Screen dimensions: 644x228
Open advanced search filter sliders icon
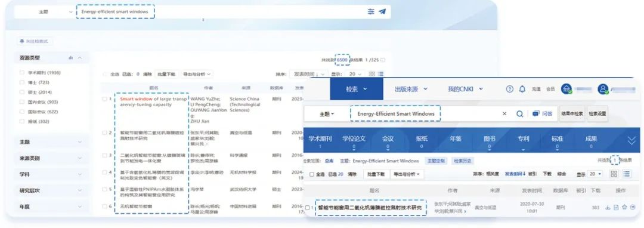click(x=371, y=11)
